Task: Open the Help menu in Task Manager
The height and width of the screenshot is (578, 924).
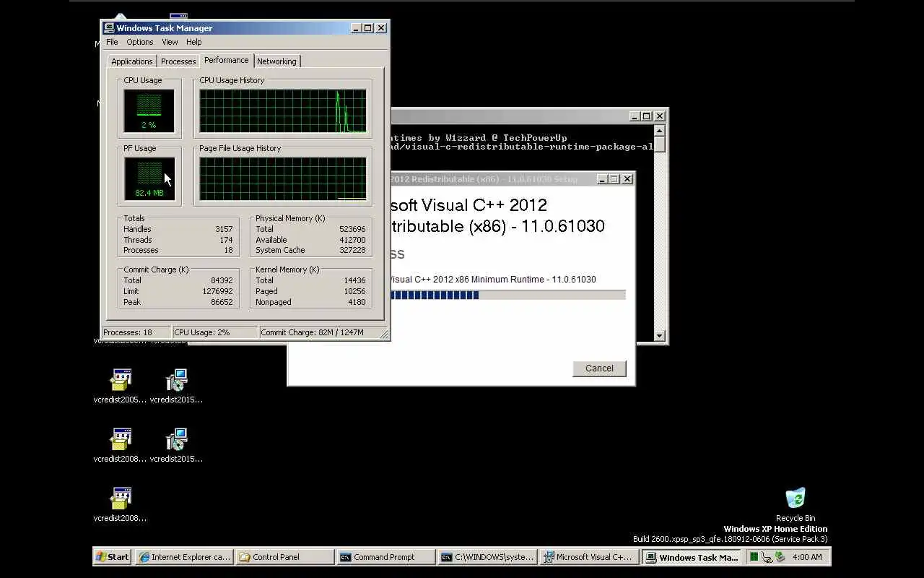Action: click(193, 42)
